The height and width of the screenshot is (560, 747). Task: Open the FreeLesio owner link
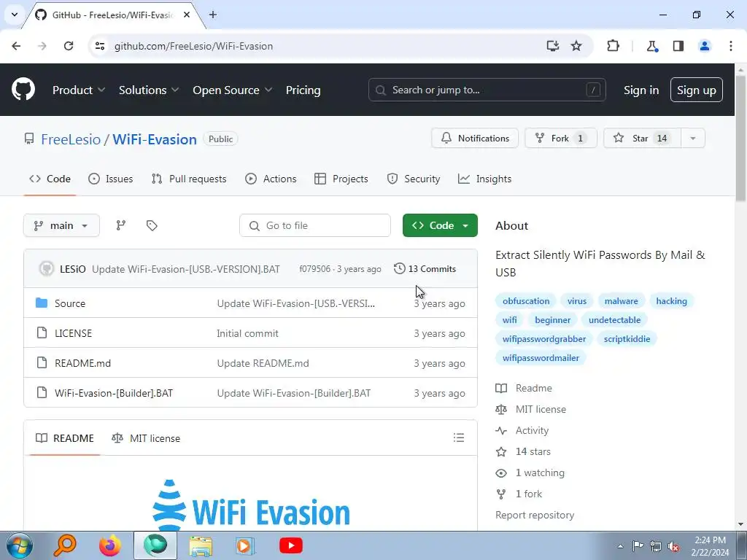pyautogui.click(x=71, y=139)
